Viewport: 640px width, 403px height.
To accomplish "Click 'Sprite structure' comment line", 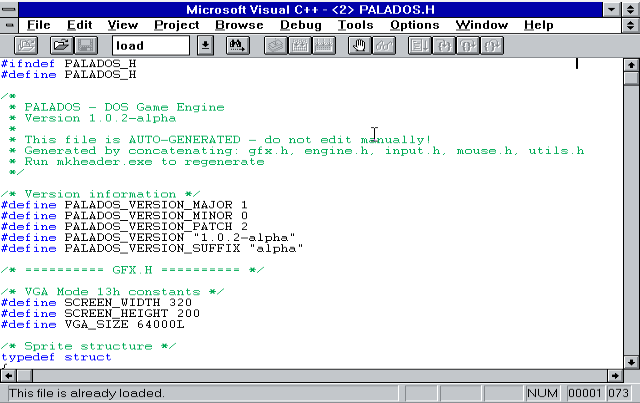I will (89, 346).
